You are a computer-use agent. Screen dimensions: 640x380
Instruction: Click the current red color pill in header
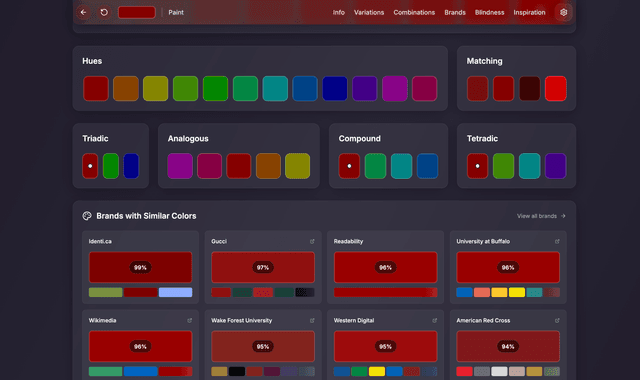(x=137, y=12)
